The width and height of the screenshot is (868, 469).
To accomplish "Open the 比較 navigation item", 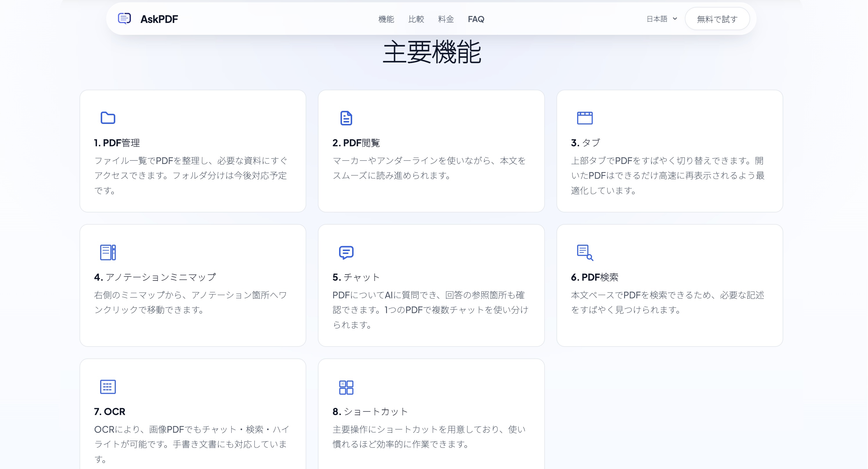I will [416, 19].
